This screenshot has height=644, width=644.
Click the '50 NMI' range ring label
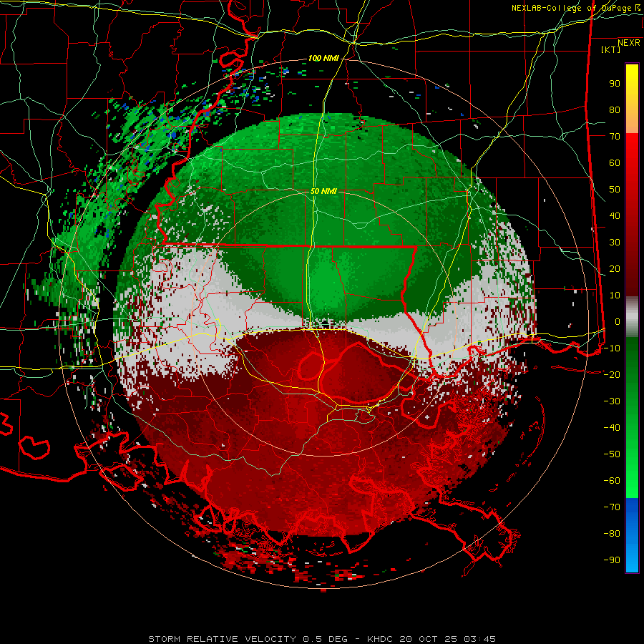coord(323,191)
